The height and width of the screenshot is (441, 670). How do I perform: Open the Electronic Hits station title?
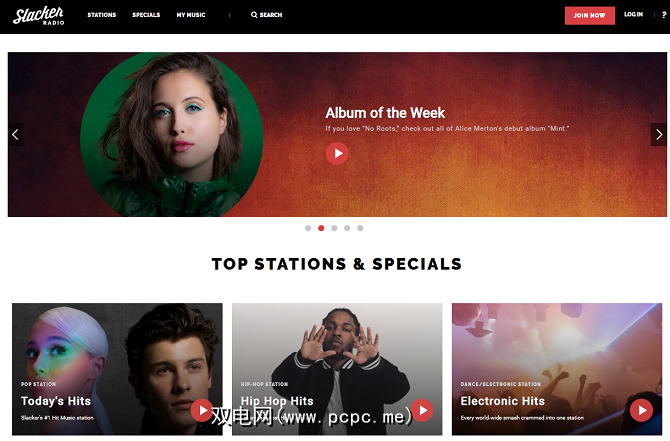[502, 401]
